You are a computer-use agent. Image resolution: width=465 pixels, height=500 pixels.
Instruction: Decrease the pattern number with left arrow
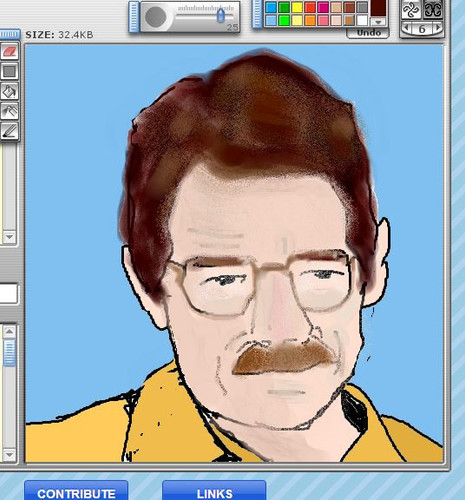[x=407, y=28]
